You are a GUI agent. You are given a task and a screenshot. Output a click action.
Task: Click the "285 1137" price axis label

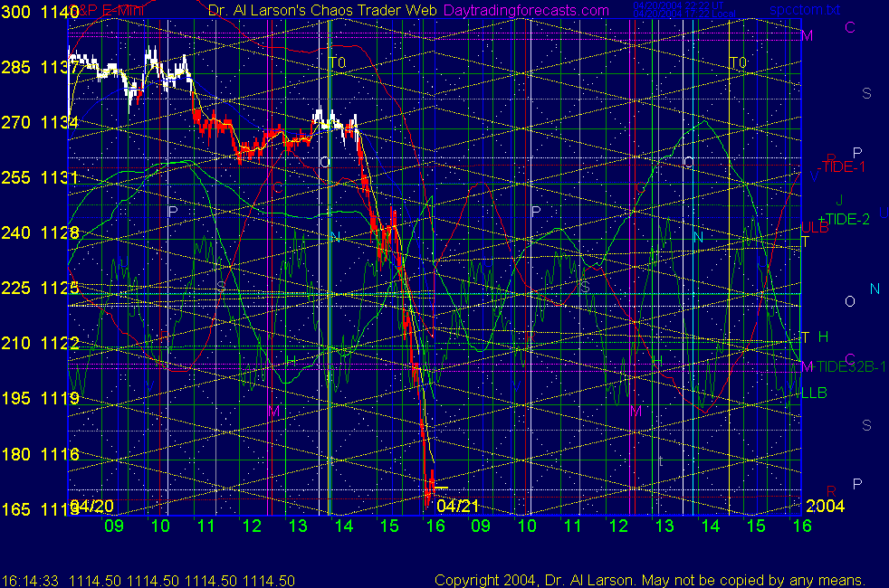tap(40, 68)
